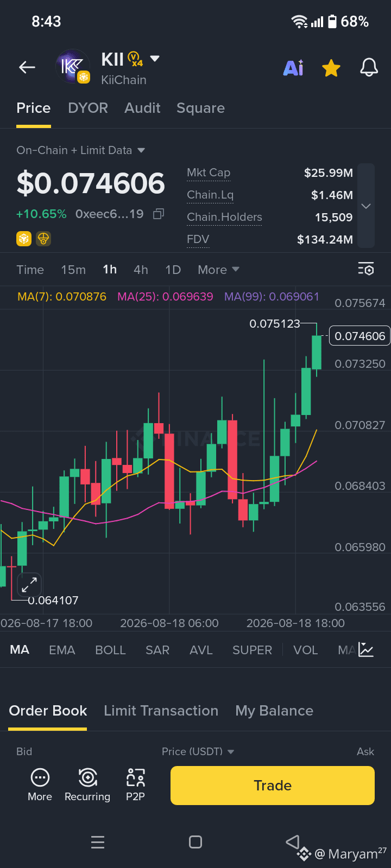Toggle the yellow favorite star

pyautogui.click(x=331, y=68)
